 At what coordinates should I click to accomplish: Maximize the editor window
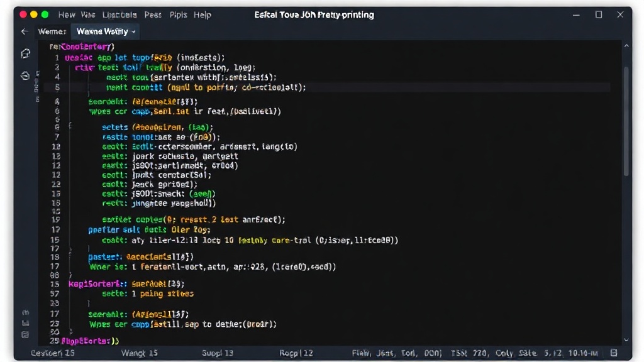599,15
